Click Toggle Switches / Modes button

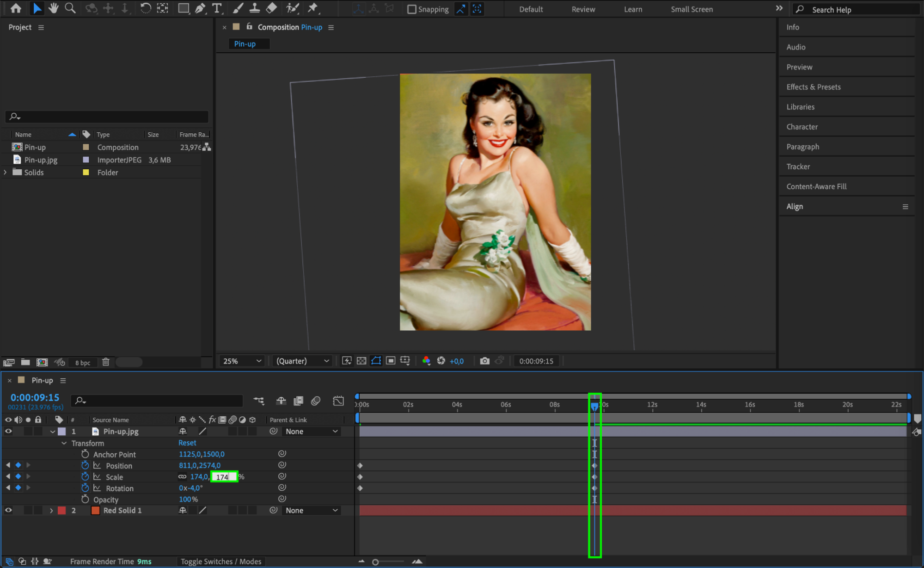221,562
